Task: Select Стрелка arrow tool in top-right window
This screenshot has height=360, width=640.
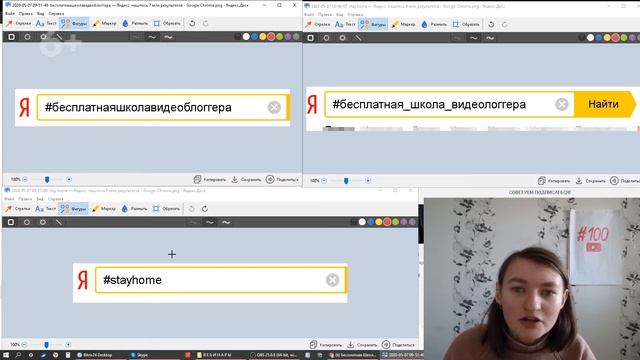Action: [318, 24]
